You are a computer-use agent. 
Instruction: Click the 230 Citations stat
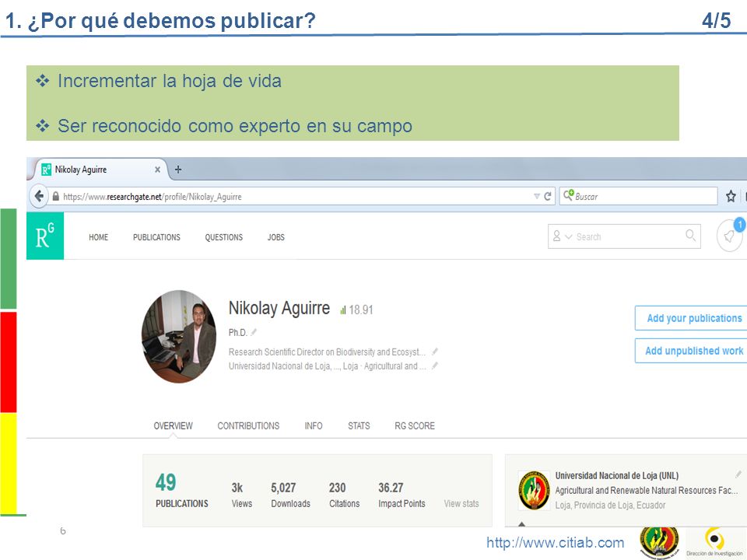344,495
